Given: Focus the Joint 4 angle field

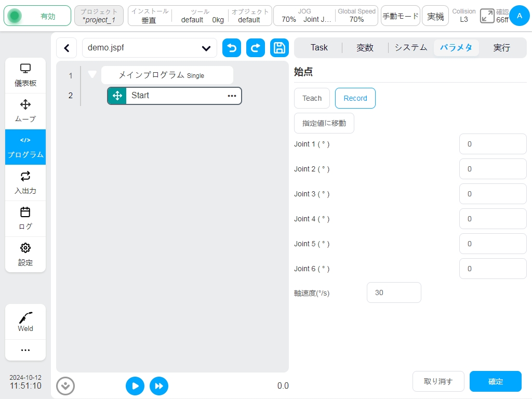Looking at the screenshot, I should [x=493, y=219].
